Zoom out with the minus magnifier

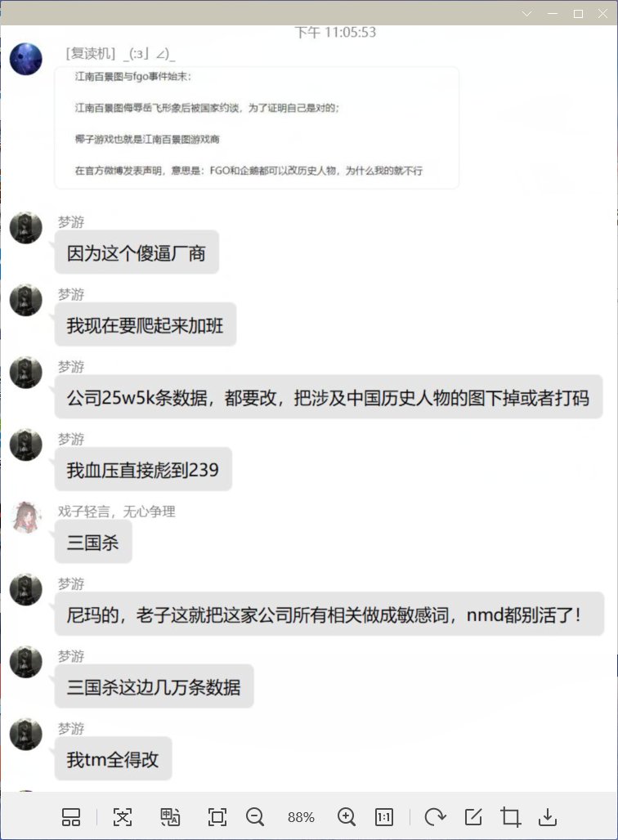[254, 817]
